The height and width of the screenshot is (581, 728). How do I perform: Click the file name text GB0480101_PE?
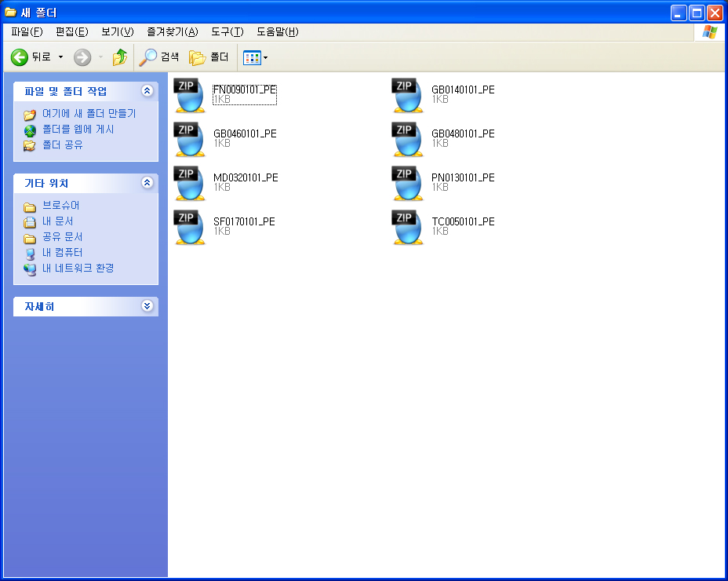point(463,133)
